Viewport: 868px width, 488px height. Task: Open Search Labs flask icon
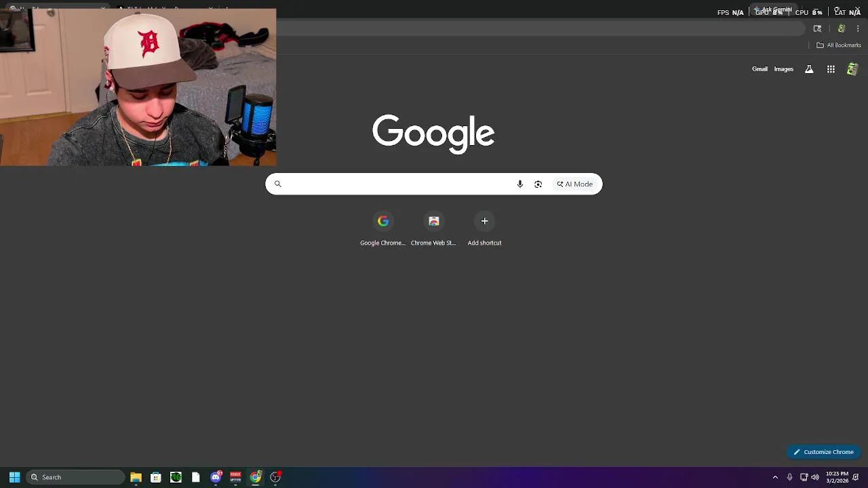[x=809, y=69]
